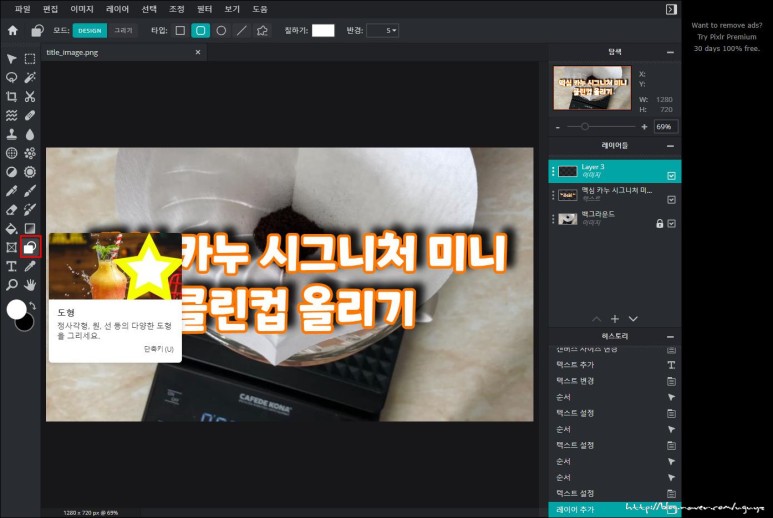Select the Heal bandage tool
The height and width of the screenshot is (518, 773).
[x=30, y=115]
